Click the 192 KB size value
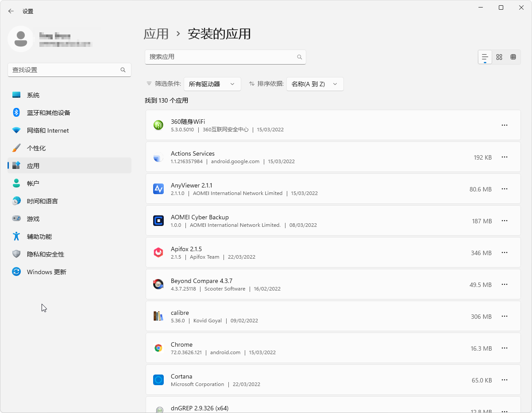Screen dimensions: 532x413 click(482, 157)
